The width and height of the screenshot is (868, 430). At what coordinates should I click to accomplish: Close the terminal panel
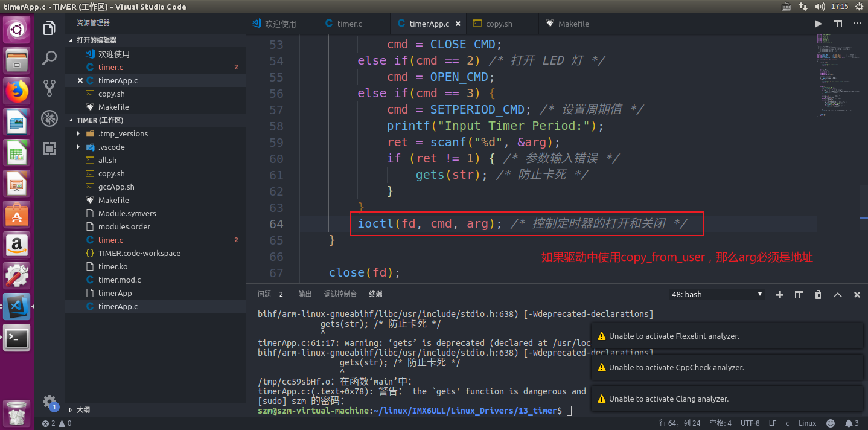(x=857, y=295)
